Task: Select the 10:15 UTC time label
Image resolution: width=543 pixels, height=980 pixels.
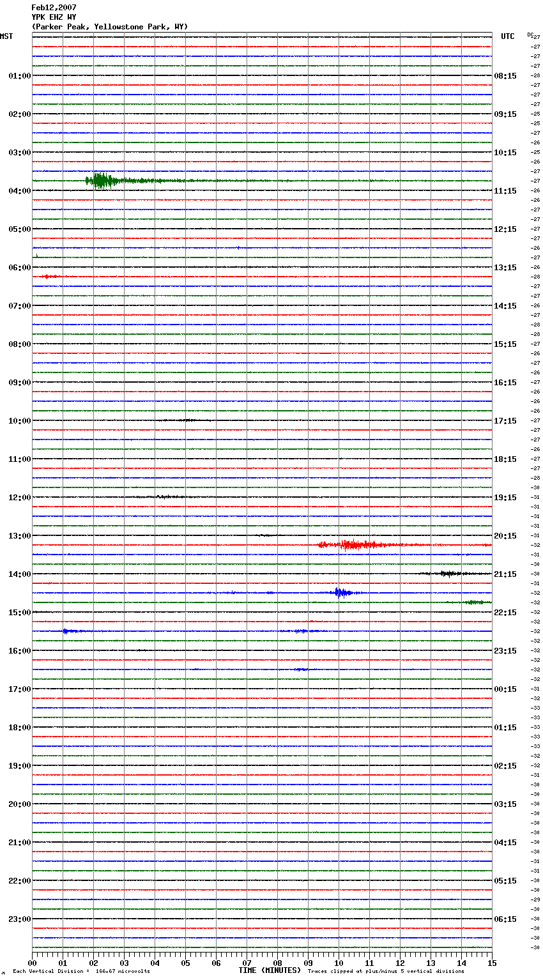Action: pos(505,153)
